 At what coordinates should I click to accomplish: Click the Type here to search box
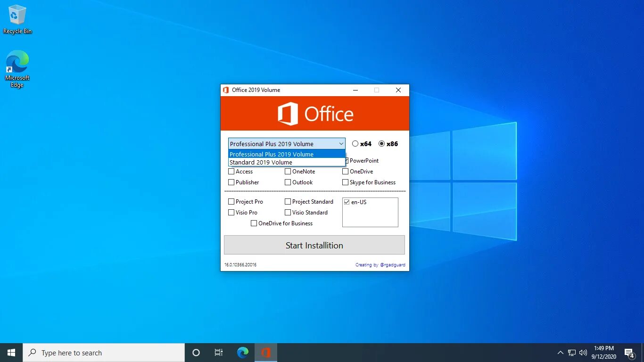pyautogui.click(x=104, y=353)
